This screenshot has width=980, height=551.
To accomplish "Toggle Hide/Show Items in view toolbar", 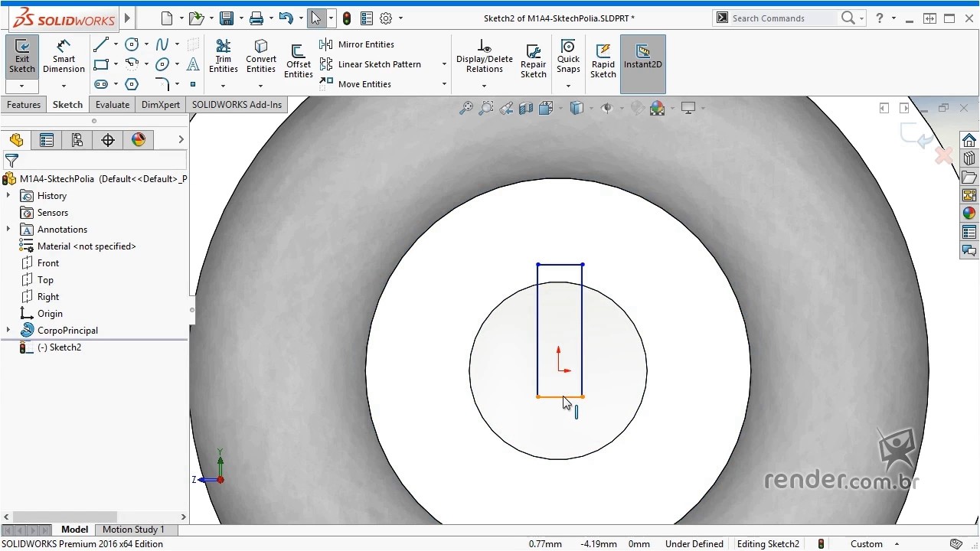I will (607, 109).
